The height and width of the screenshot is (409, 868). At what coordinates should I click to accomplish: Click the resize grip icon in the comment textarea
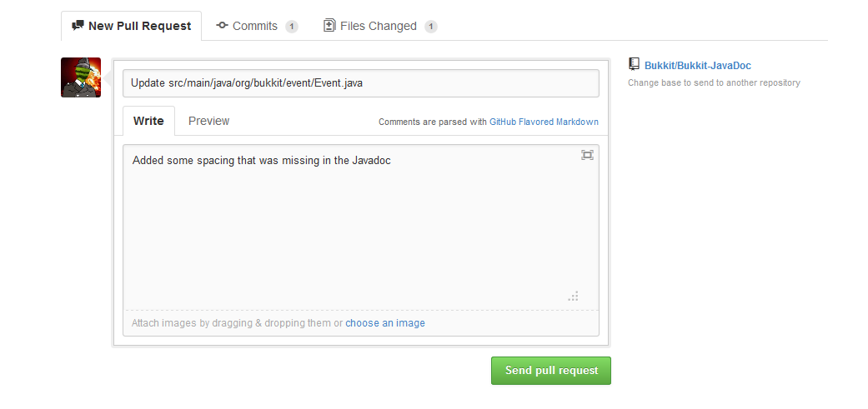coord(573,297)
